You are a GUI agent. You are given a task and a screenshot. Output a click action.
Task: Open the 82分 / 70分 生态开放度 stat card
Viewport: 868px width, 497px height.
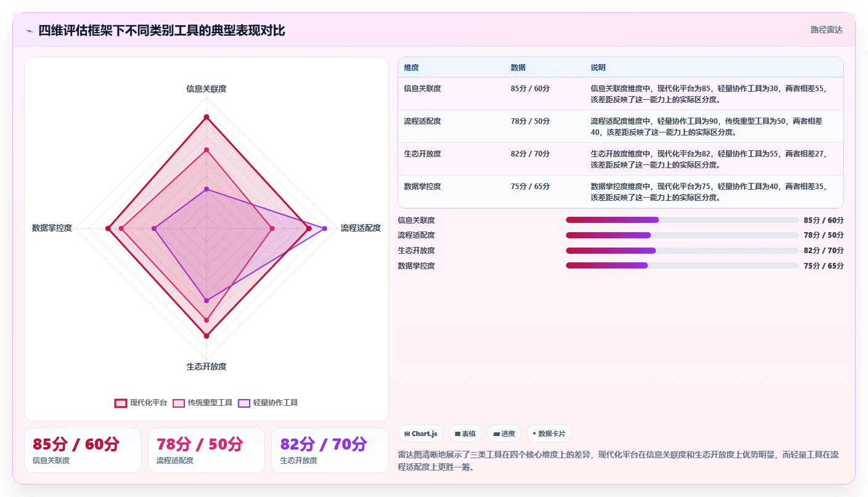330,450
